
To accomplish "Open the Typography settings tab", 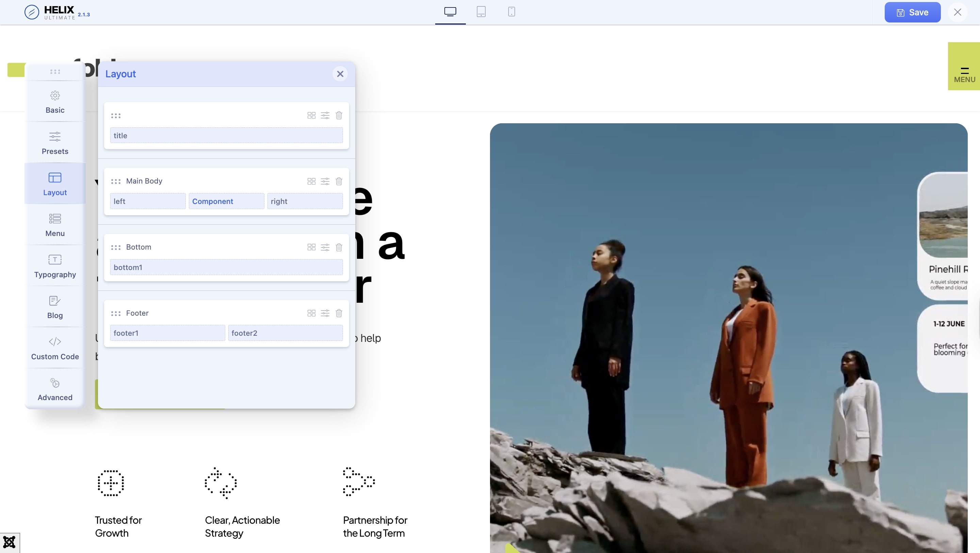I will click(x=55, y=266).
